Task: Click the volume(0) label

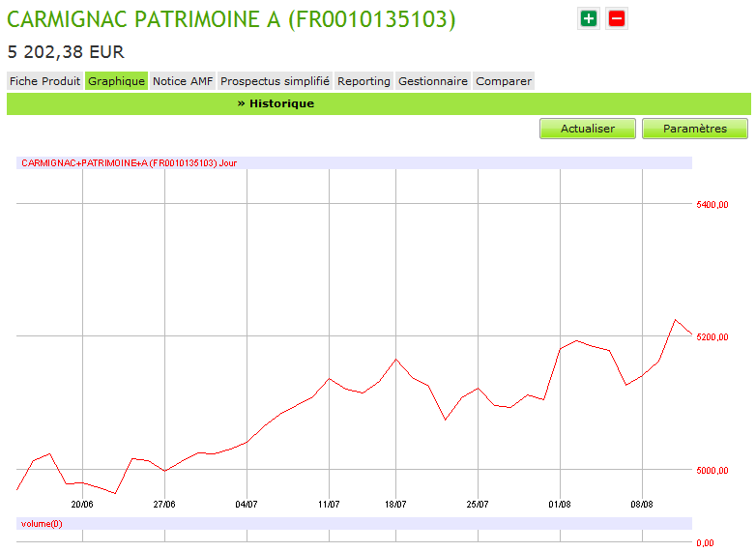Action: (x=42, y=524)
